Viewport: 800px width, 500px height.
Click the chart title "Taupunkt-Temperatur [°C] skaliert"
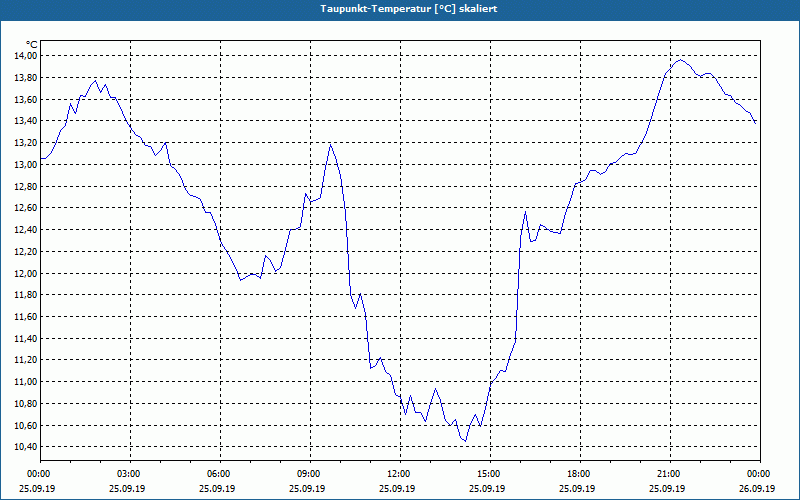409,9
